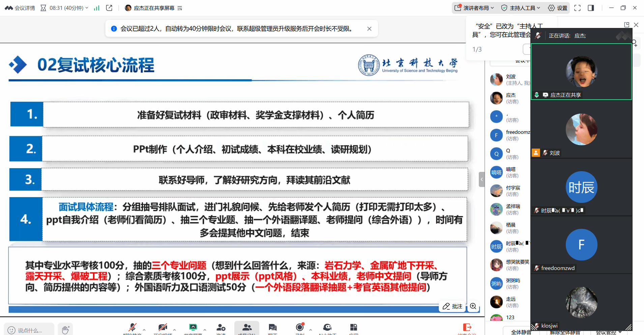The height and width of the screenshot is (335, 644).
Task: Click the zoom-in magnifier on slide
Action: click(x=473, y=306)
